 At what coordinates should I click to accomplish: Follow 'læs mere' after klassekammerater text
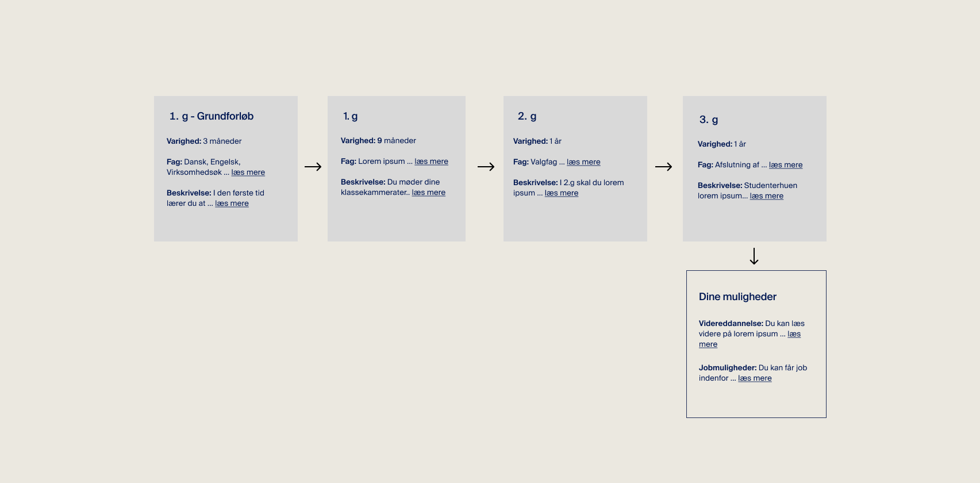[428, 193]
